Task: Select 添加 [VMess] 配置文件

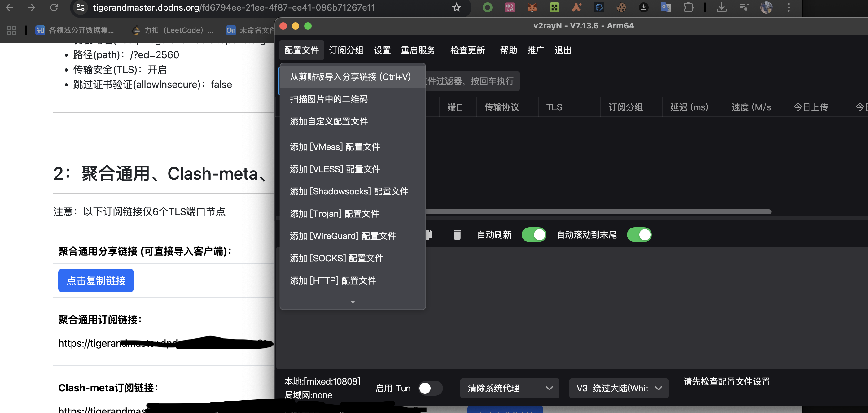Action: 353,147
